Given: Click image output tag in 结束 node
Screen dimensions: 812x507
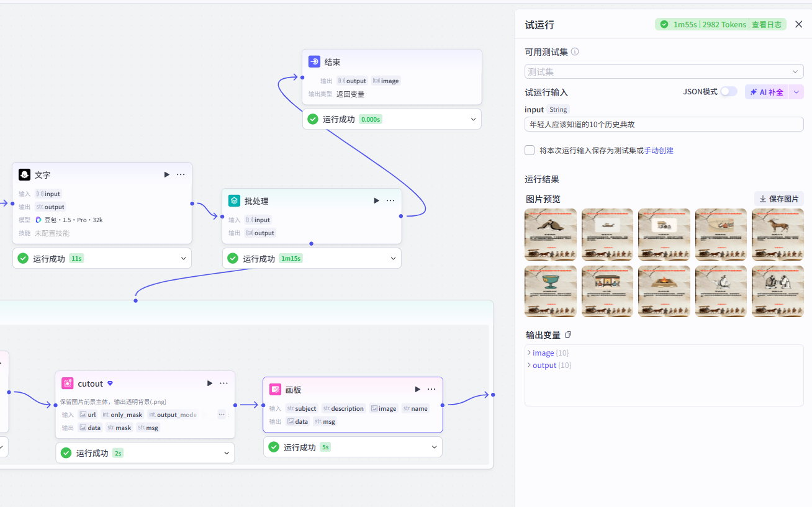Looking at the screenshot, I should click(386, 81).
